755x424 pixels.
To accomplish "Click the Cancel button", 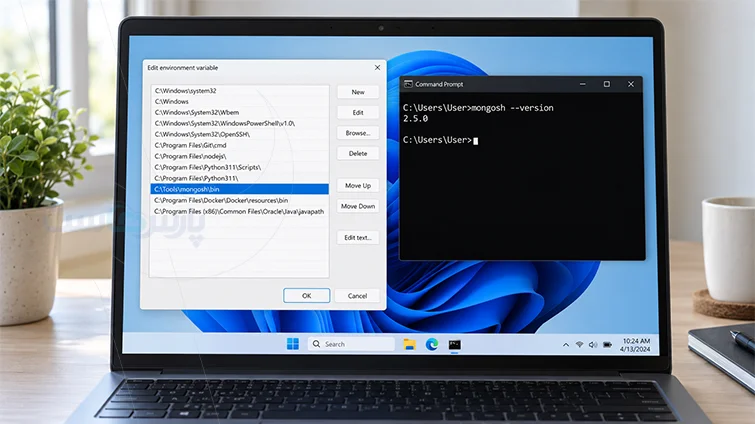I will pyautogui.click(x=357, y=296).
